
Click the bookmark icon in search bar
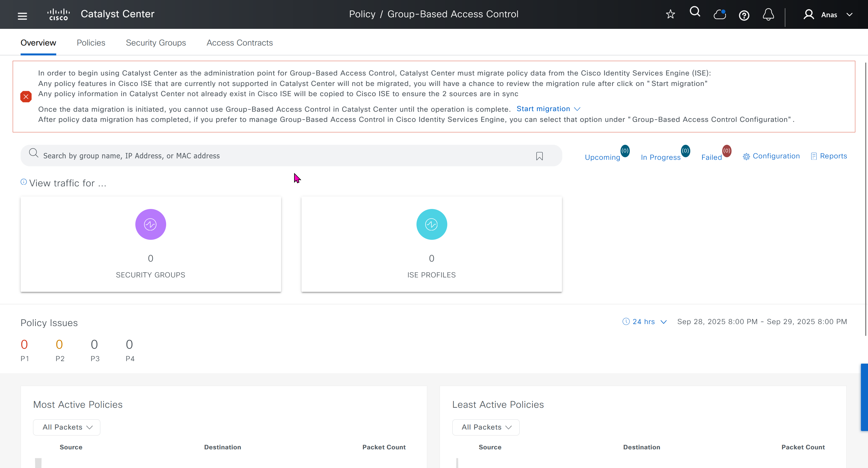[539, 156]
